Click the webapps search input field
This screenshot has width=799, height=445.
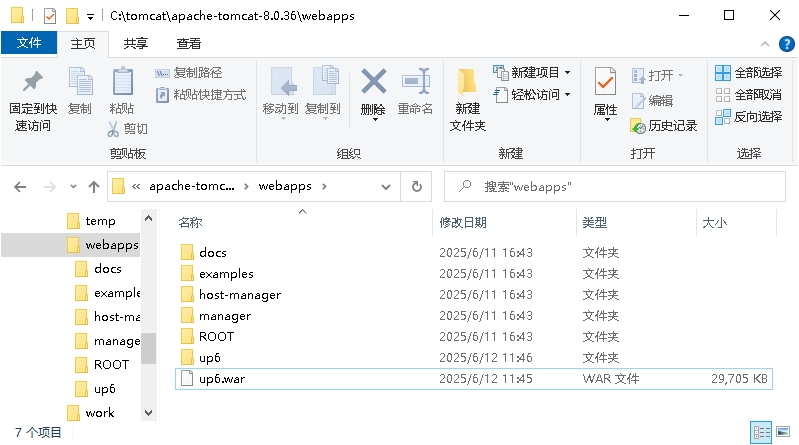tap(615, 187)
